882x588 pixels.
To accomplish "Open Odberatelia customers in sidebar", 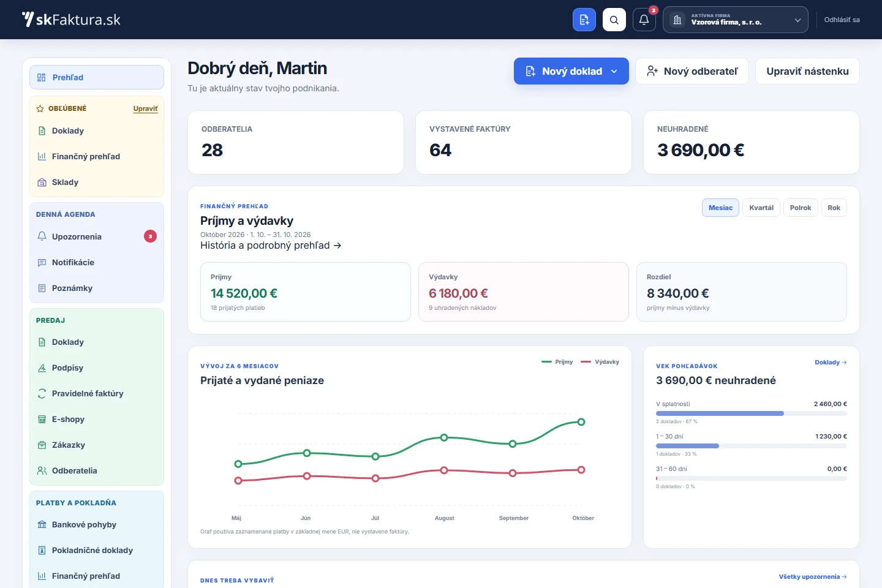I will (97, 470).
